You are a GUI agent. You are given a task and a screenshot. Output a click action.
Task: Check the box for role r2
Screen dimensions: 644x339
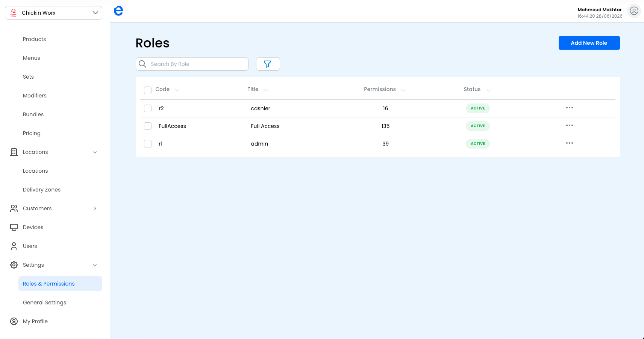tap(148, 108)
